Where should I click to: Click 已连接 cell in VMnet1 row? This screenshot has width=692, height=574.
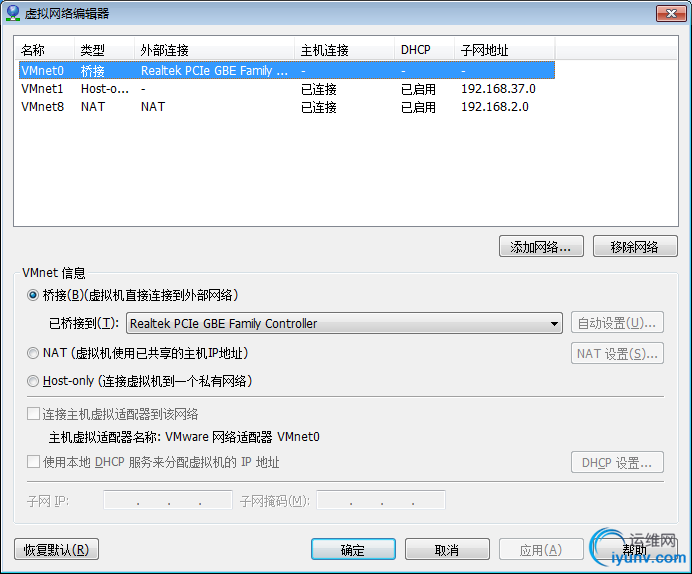coord(319,89)
